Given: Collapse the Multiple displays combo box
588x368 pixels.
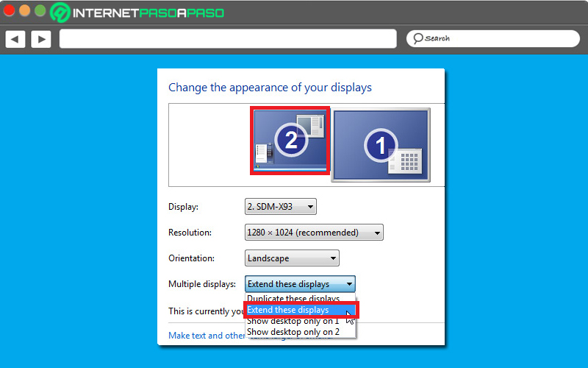Looking at the screenshot, I should [x=300, y=284].
